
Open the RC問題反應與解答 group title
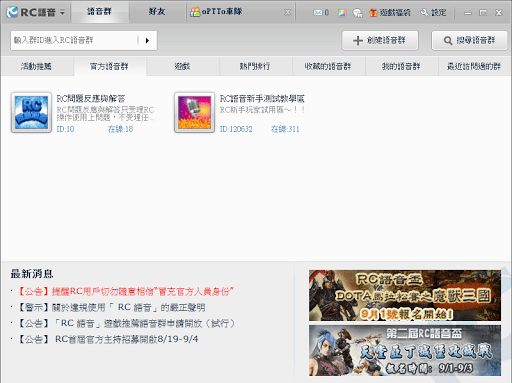coord(91,99)
